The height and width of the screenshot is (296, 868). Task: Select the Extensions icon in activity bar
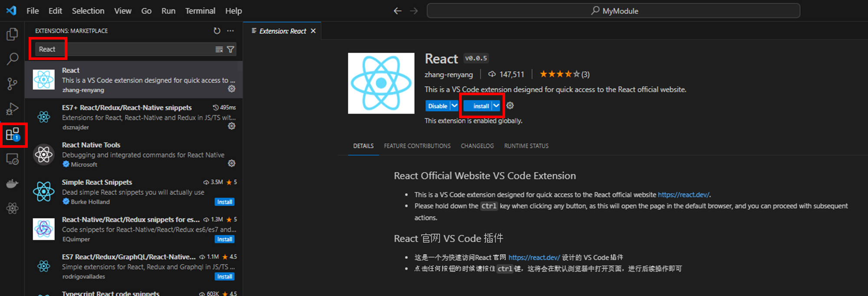pos(13,134)
